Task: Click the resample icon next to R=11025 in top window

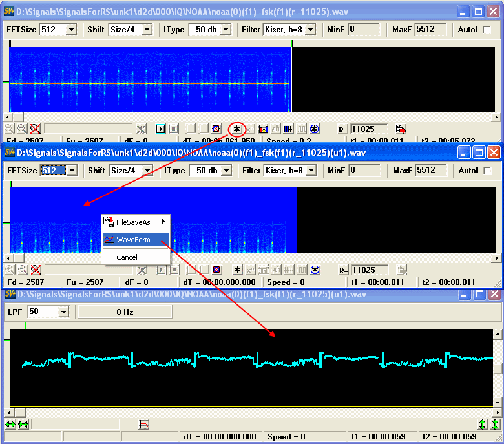Action: 401,129
